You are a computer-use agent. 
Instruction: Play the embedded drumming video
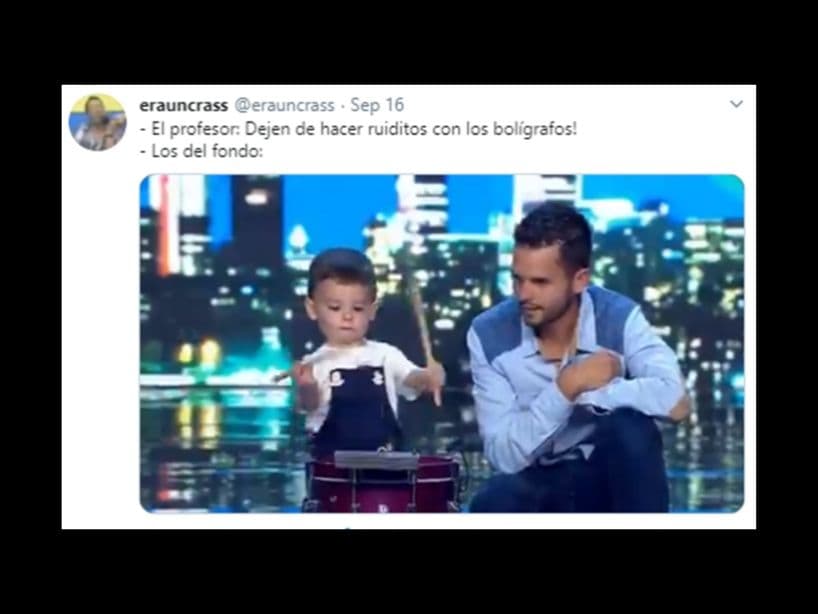click(442, 344)
